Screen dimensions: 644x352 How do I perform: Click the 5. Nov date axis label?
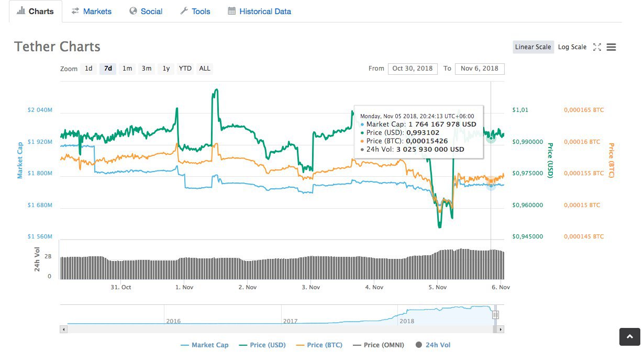pos(437,287)
